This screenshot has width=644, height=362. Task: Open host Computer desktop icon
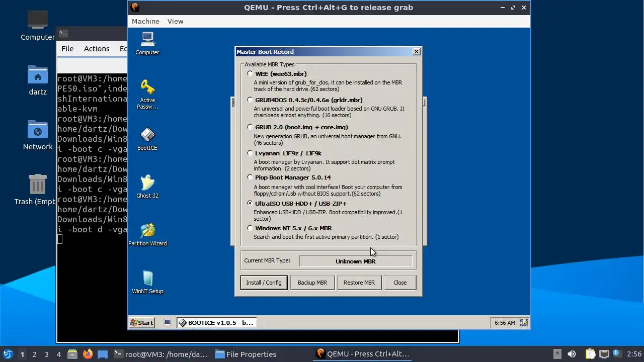[38, 25]
